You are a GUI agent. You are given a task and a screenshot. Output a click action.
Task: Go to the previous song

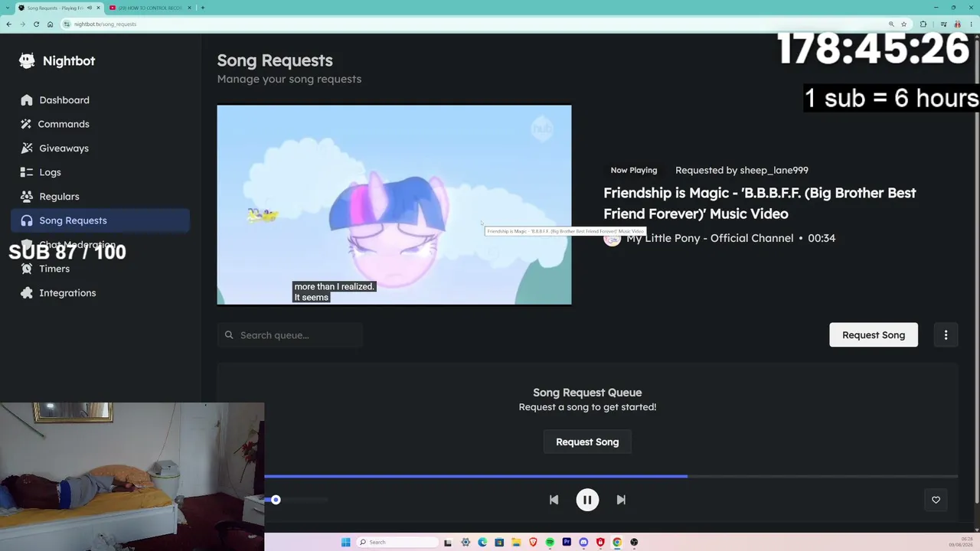[554, 500]
